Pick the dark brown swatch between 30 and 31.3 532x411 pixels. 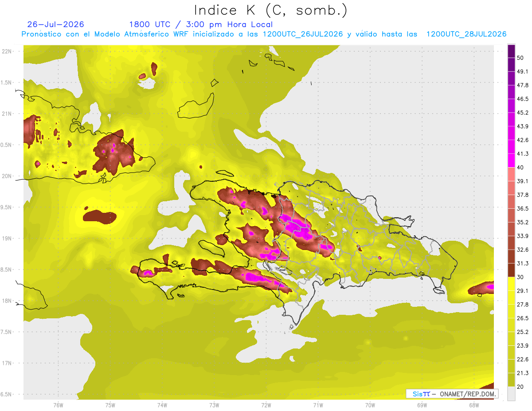click(x=512, y=270)
